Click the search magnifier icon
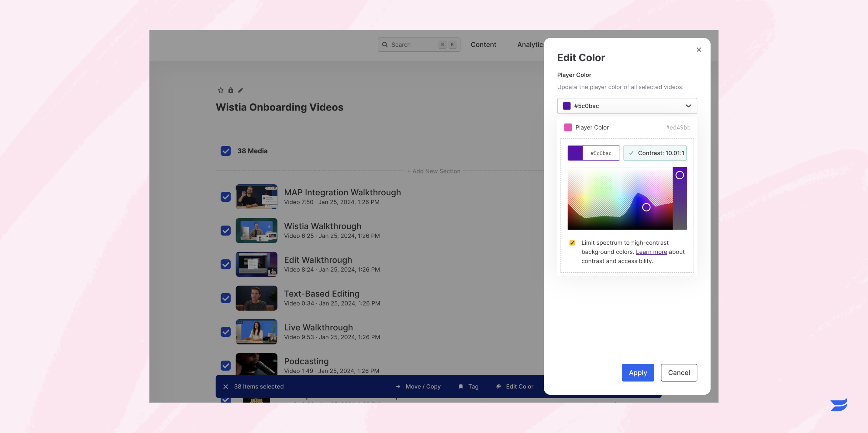Image resolution: width=868 pixels, height=433 pixels. 385,44
